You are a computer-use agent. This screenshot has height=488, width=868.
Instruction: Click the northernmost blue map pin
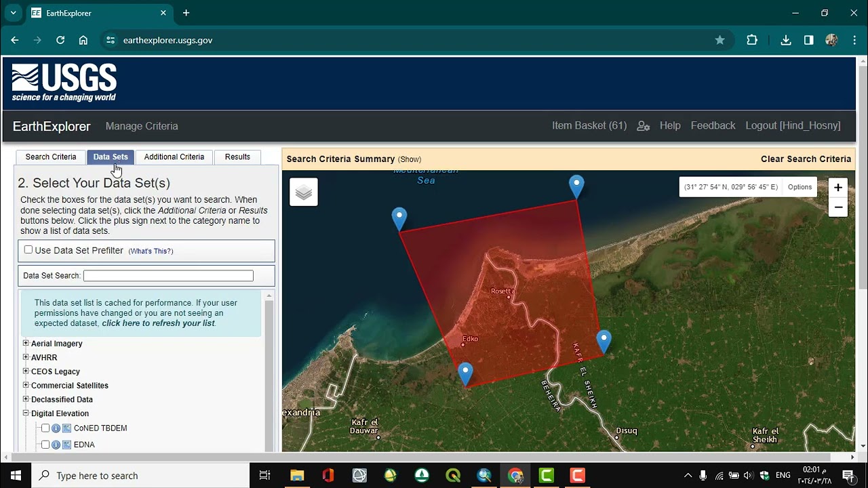576,186
